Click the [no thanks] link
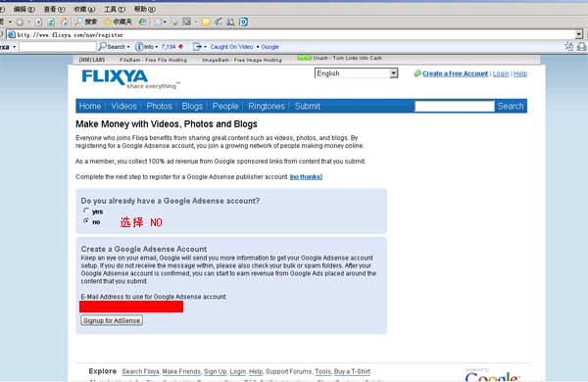 pyautogui.click(x=306, y=177)
